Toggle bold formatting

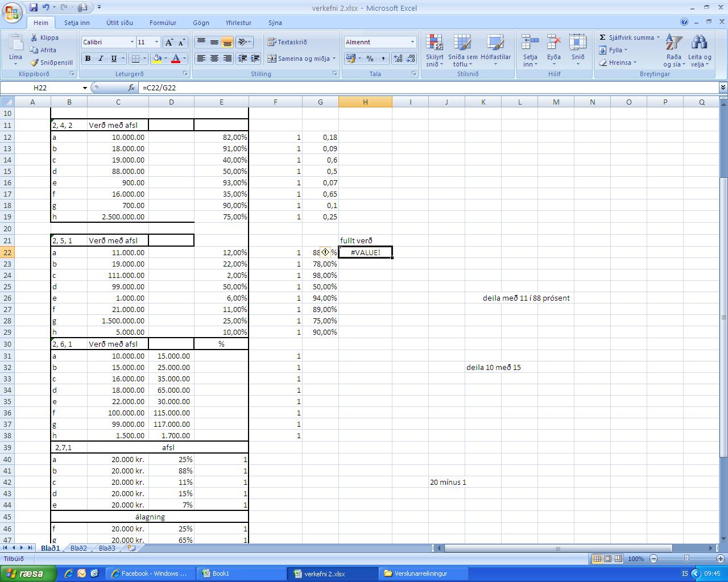[88, 59]
